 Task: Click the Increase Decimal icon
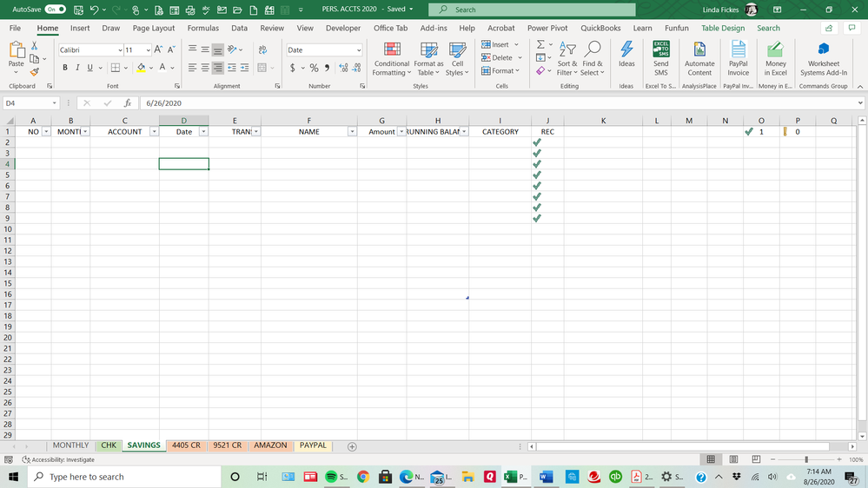[x=343, y=68]
